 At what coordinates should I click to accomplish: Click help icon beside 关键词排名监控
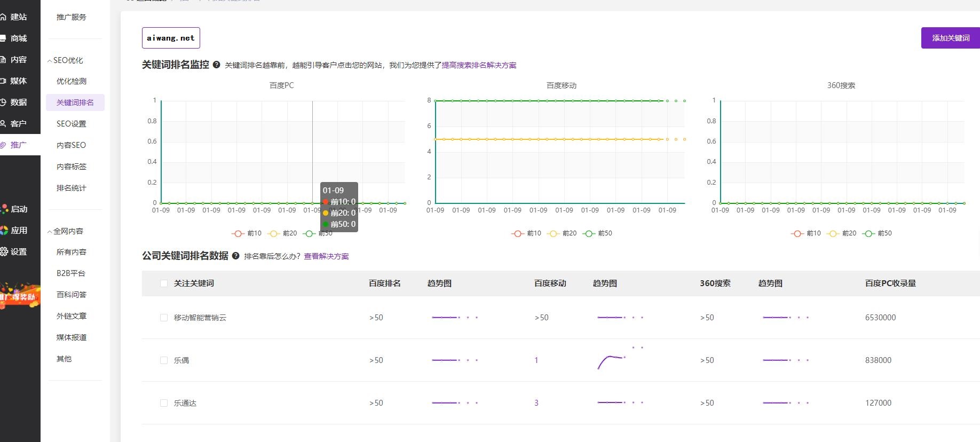(x=216, y=65)
